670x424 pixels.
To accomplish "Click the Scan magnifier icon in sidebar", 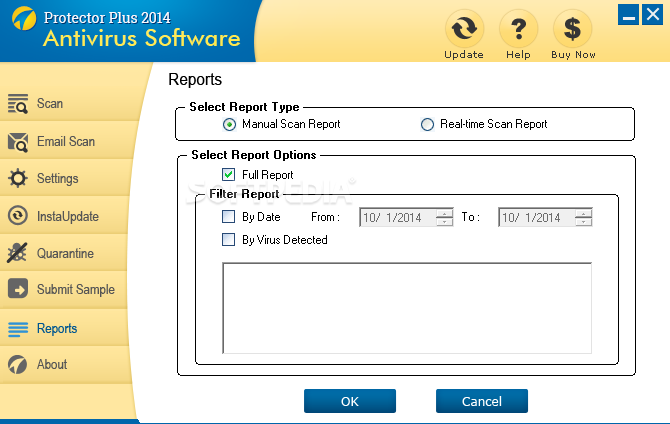I will click(18, 104).
